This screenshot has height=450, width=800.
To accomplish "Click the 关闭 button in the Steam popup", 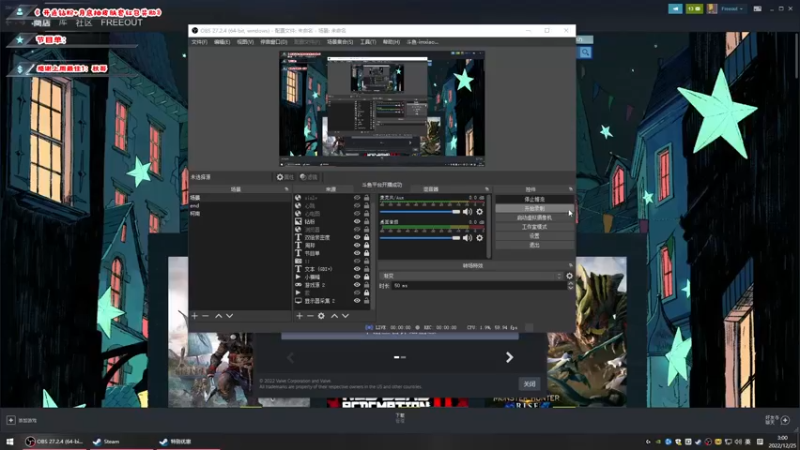I will 529,384.
